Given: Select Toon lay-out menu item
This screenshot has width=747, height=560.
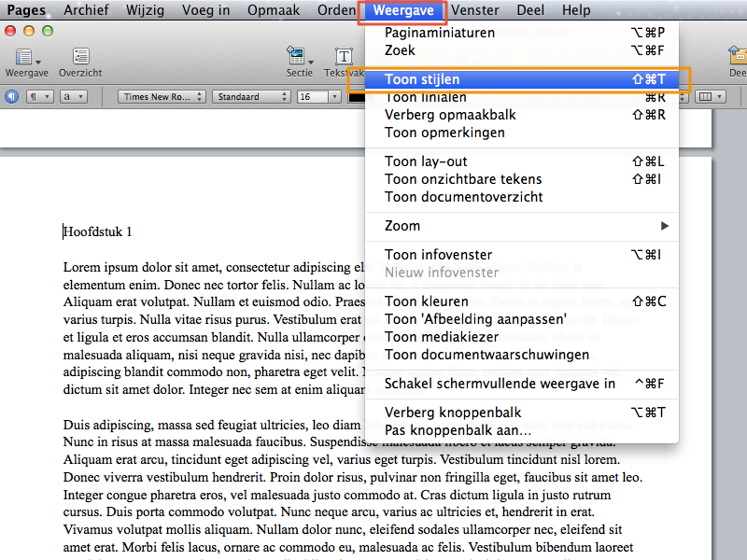Looking at the screenshot, I should (x=522, y=161).
